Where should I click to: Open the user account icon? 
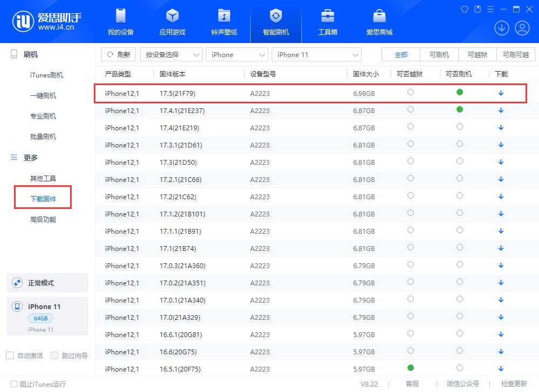click(521, 27)
